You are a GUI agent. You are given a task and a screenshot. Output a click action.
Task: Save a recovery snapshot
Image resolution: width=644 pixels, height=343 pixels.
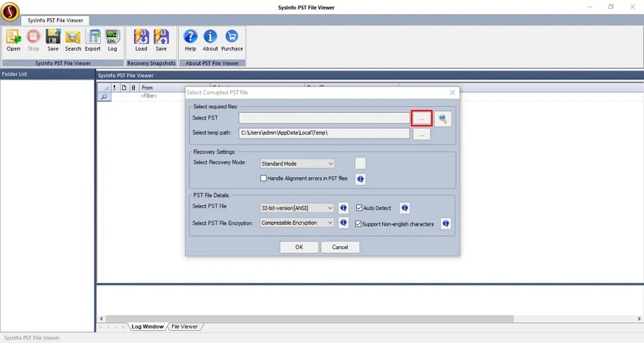click(161, 40)
